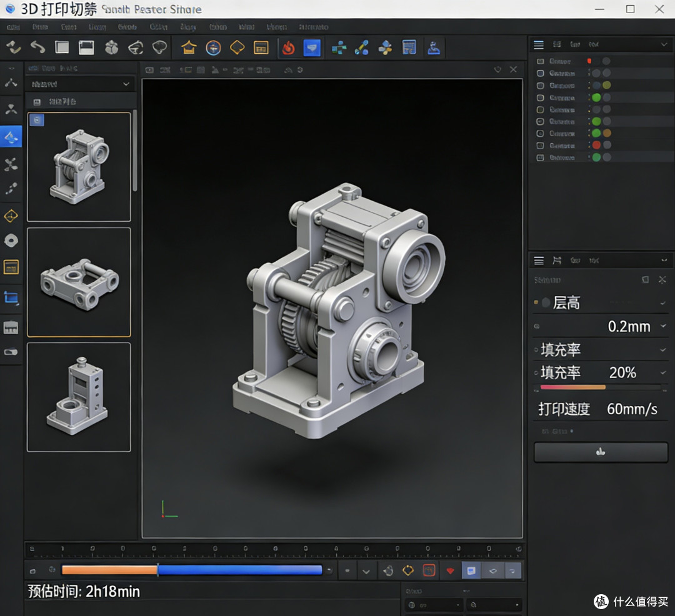675x616 pixels.
Task: Click the red flame icon in toolbar
Action: point(288,47)
